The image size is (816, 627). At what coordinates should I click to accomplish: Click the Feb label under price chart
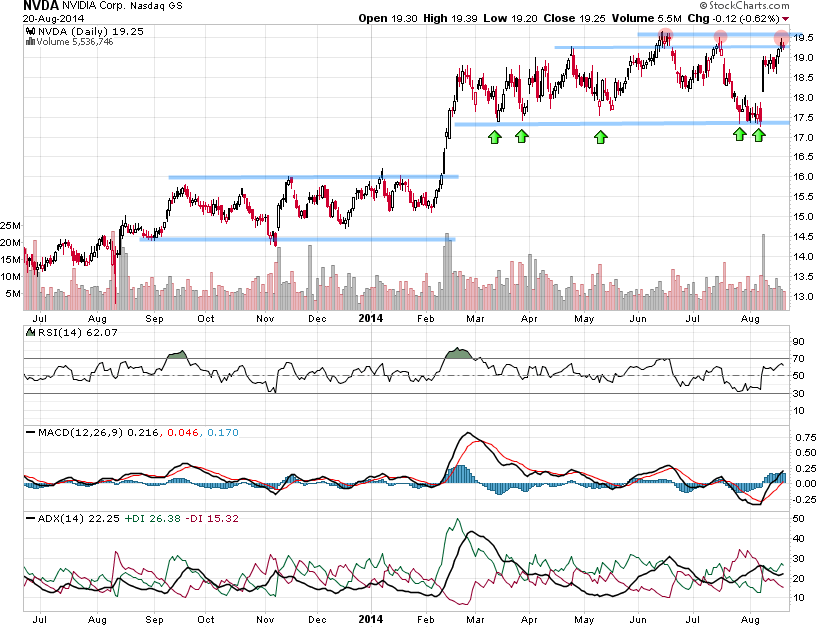426,318
